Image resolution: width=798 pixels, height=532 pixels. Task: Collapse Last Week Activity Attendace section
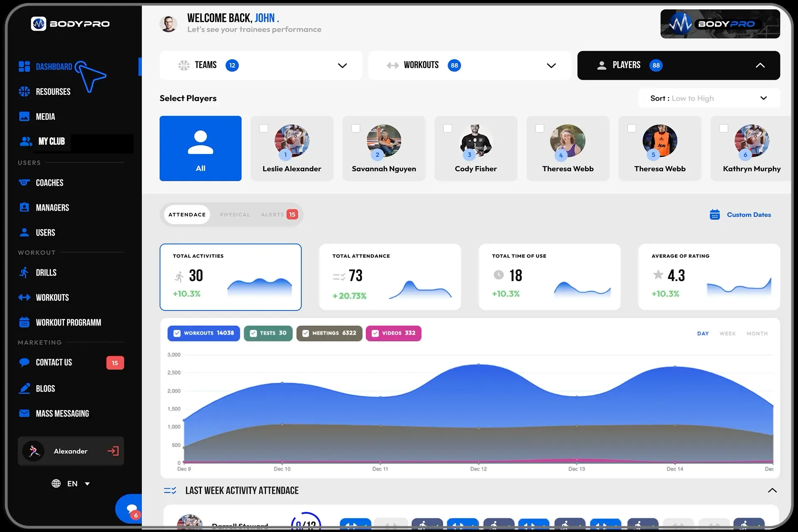[772, 490]
